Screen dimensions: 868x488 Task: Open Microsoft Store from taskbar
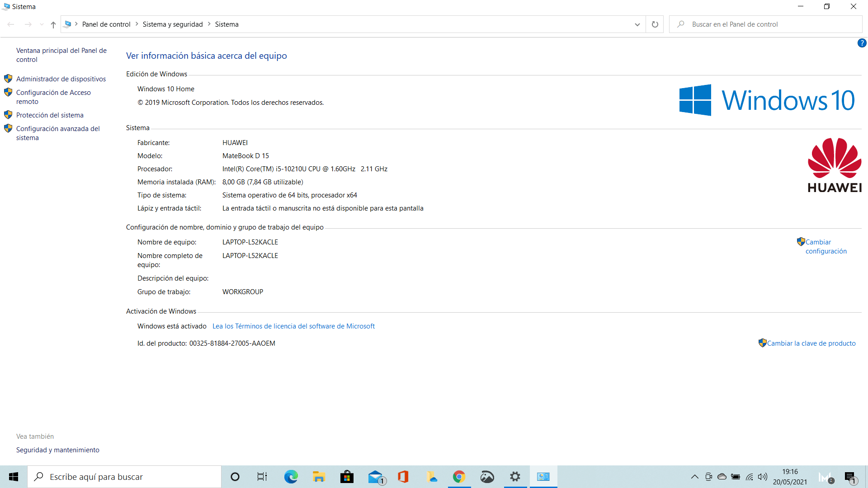347,477
